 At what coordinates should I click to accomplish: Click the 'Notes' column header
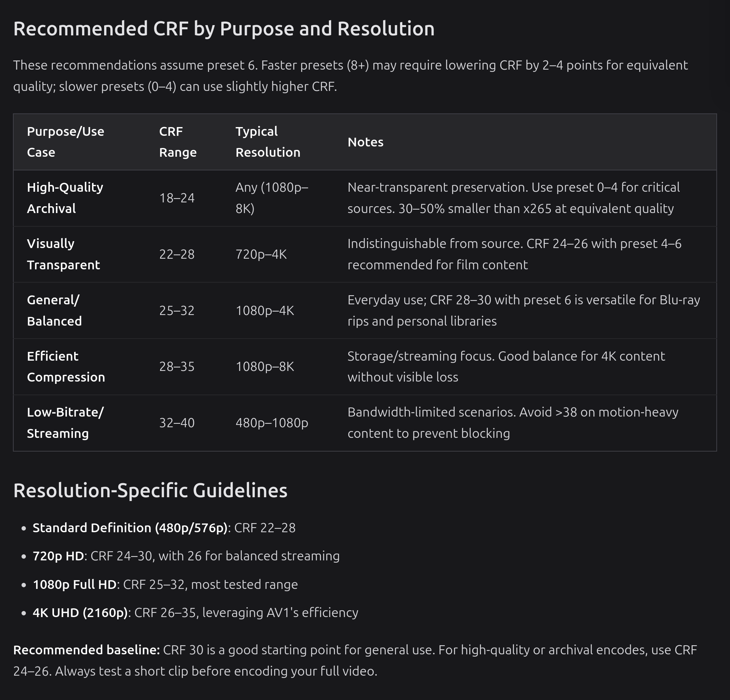[x=365, y=142]
